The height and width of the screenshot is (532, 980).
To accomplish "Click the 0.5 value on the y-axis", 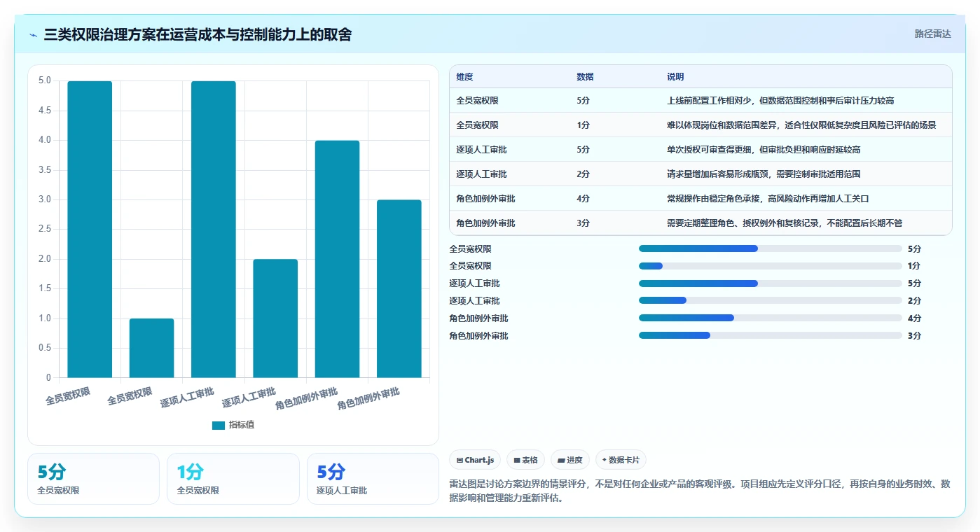I will [x=44, y=349].
